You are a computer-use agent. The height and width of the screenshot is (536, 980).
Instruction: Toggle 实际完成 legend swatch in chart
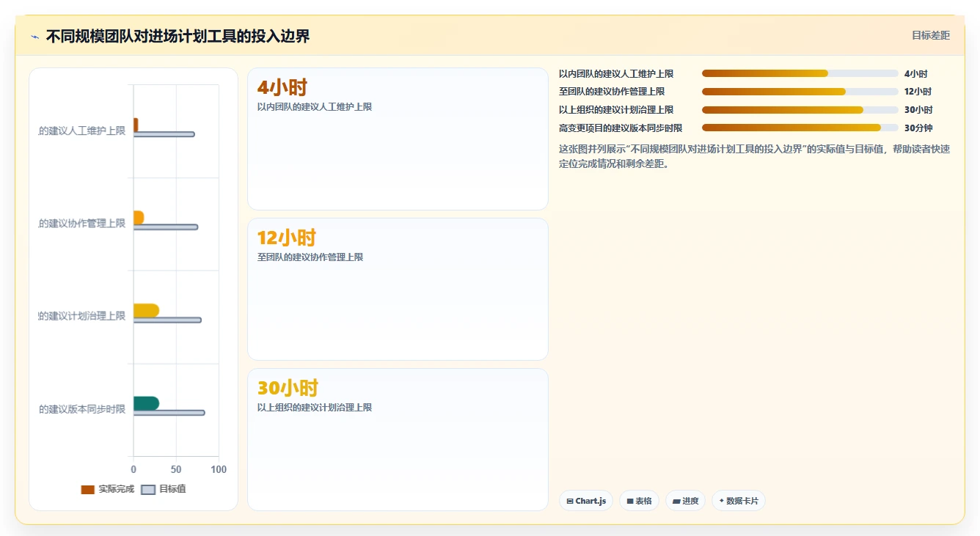tap(88, 489)
